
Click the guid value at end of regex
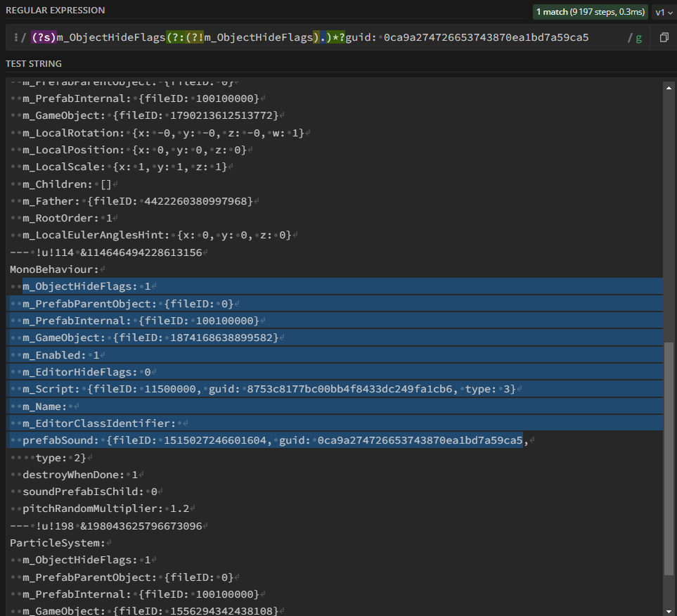click(485, 37)
